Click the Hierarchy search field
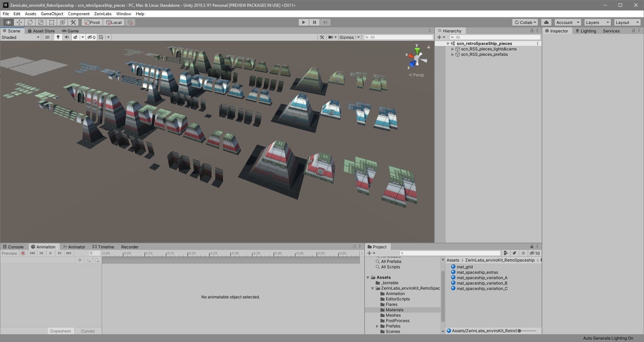This screenshot has height=342, width=644. [x=495, y=37]
